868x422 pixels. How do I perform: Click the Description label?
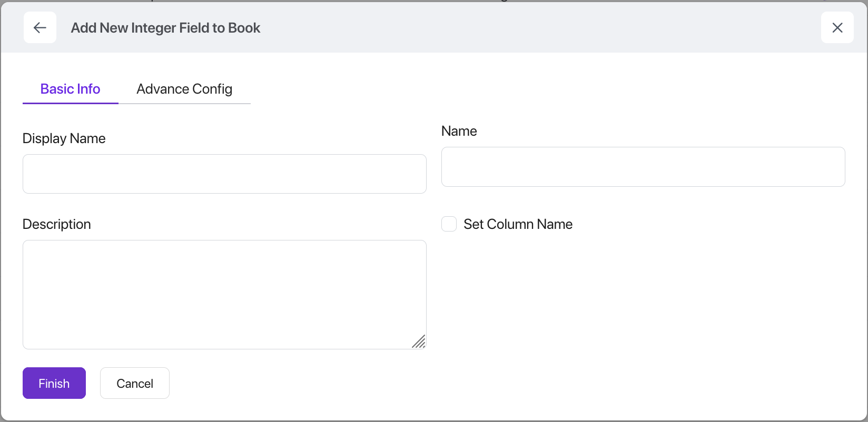[56, 224]
